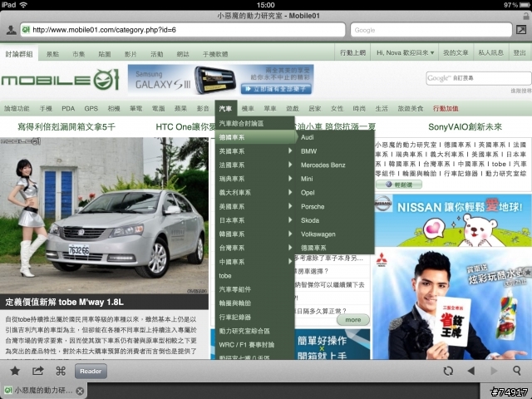Tap the magnifier search icon in bottom toolbar

coord(517,371)
